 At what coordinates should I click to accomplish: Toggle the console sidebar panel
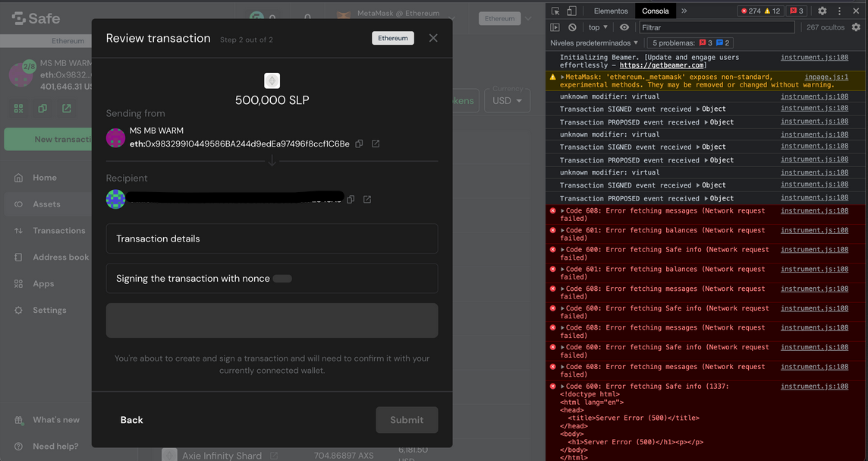555,27
